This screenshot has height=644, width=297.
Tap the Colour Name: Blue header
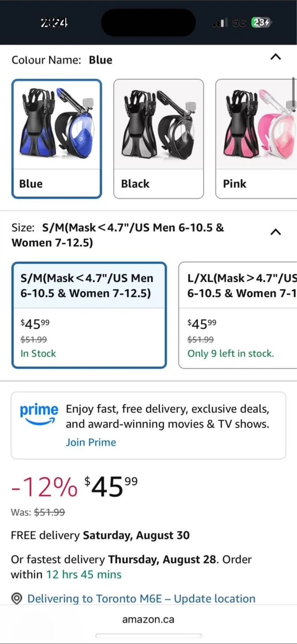(62, 60)
